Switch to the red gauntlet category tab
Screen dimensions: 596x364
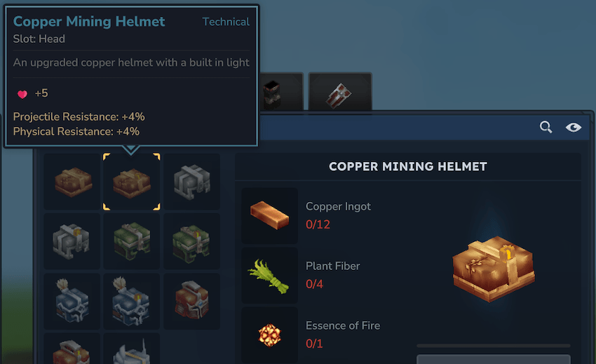point(340,93)
